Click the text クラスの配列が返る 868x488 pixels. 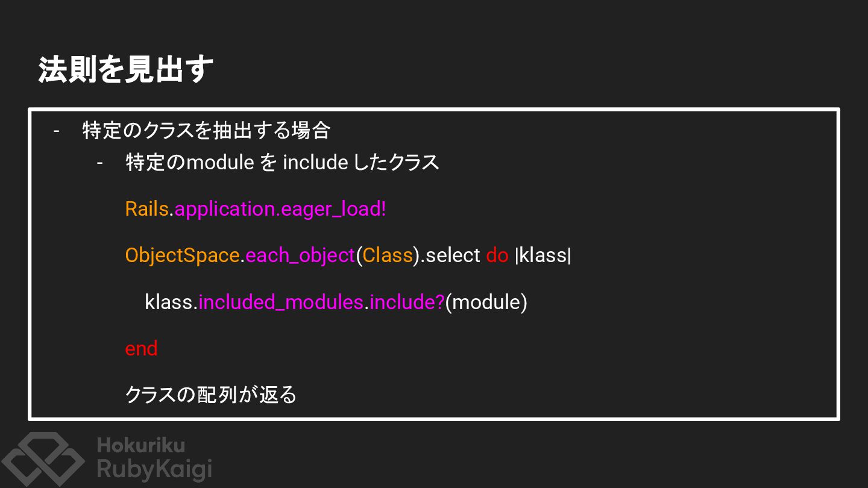pos(211,395)
